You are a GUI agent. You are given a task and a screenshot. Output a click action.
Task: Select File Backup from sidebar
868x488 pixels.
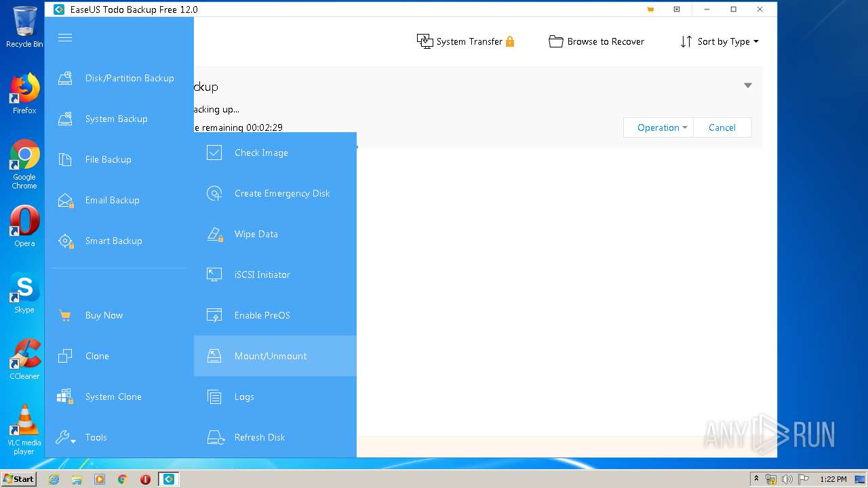coord(119,159)
